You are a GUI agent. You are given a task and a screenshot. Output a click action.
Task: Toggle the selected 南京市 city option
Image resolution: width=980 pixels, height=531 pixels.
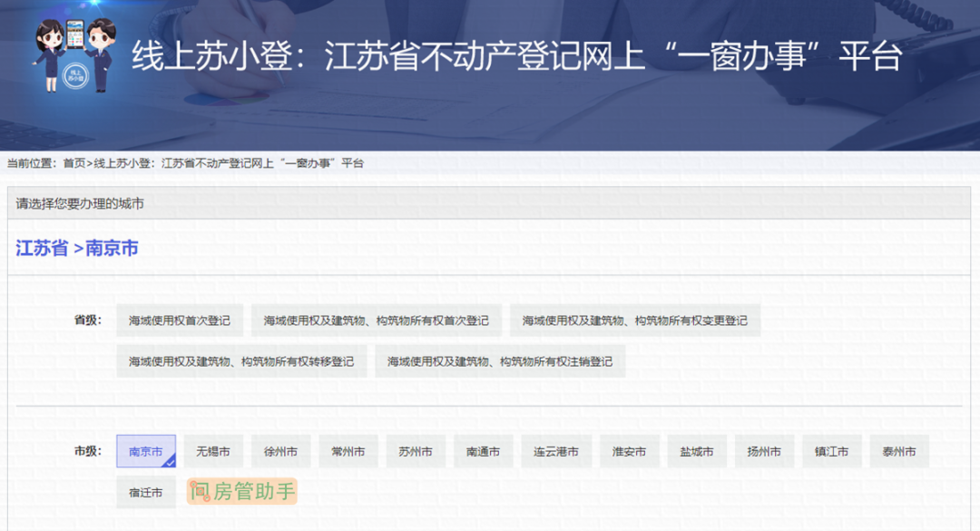click(146, 451)
